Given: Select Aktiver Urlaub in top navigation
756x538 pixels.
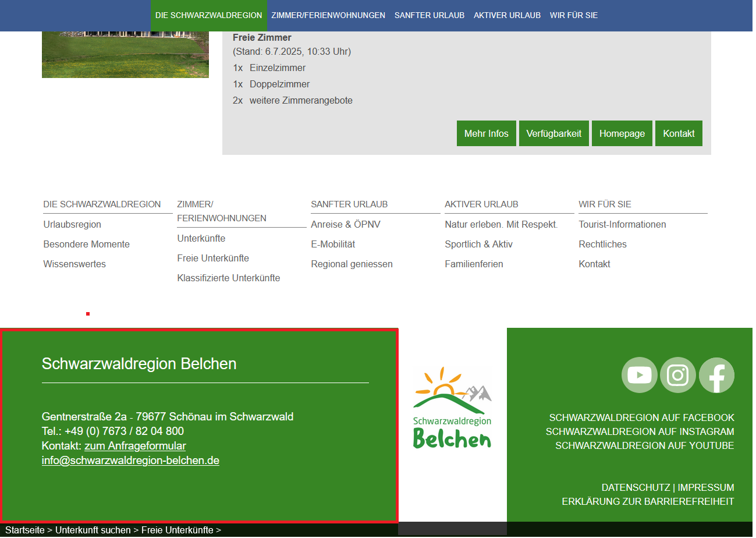Looking at the screenshot, I should coord(507,16).
